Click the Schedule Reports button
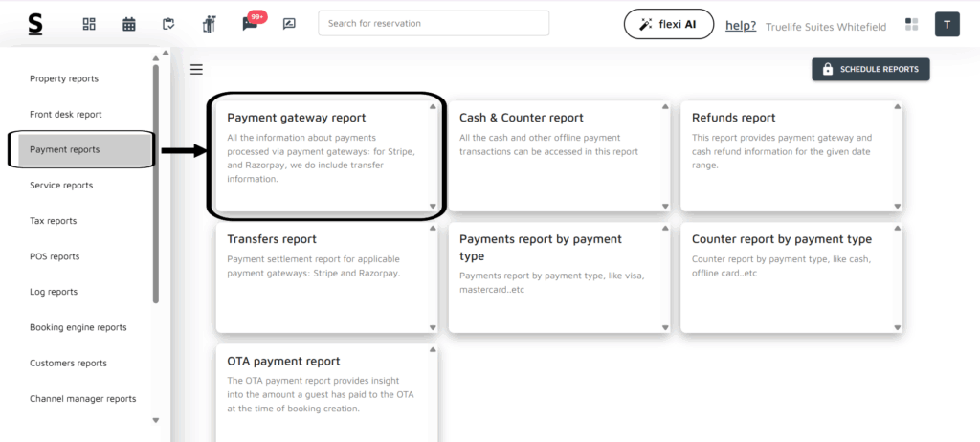The height and width of the screenshot is (442, 980). [870, 70]
